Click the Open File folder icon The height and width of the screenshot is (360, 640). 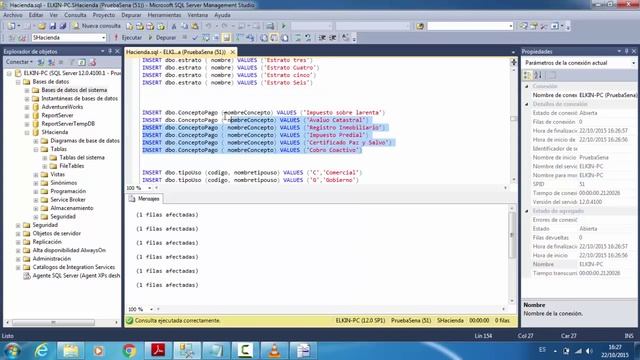click(x=42, y=26)
